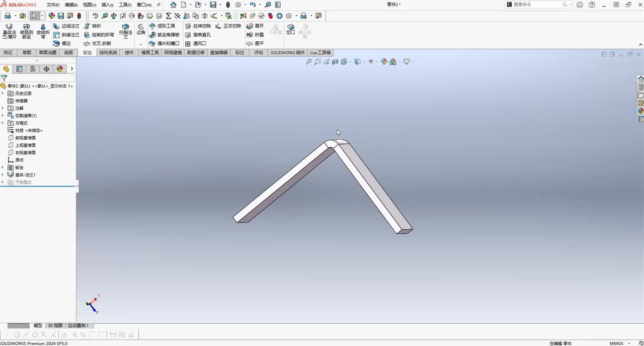The image size is (644, 346).
Task: Expand the 历史记录 tree node
Action: (3, 94)
